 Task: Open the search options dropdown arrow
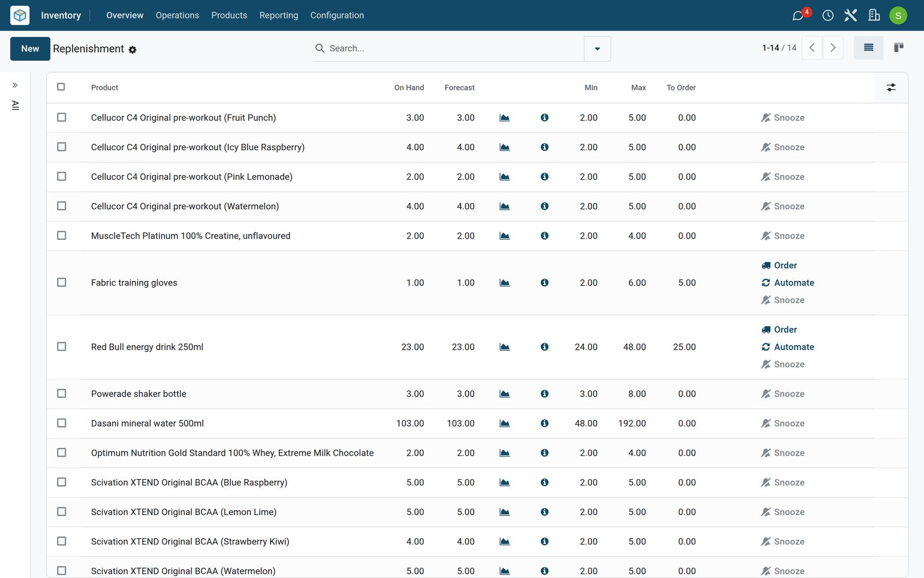597,49
